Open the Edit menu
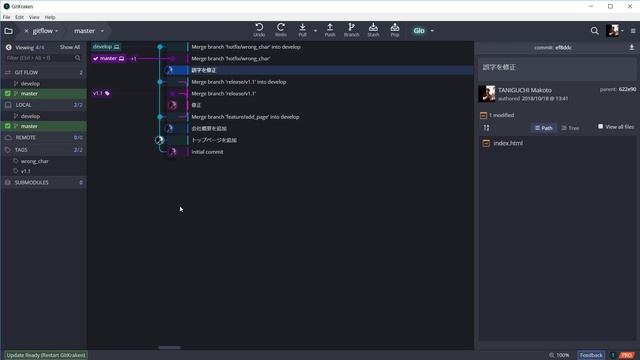Viewport: 640px width, 360px height. click(x=20, y=17)
